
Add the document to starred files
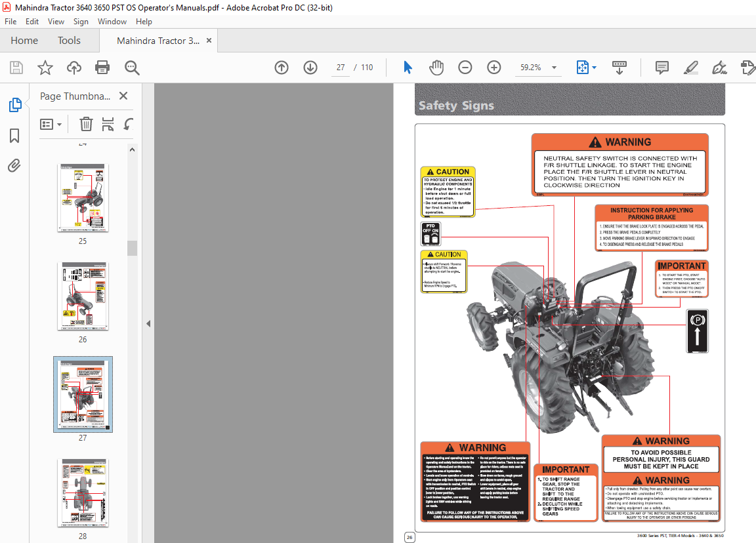[x=45, y=68]
